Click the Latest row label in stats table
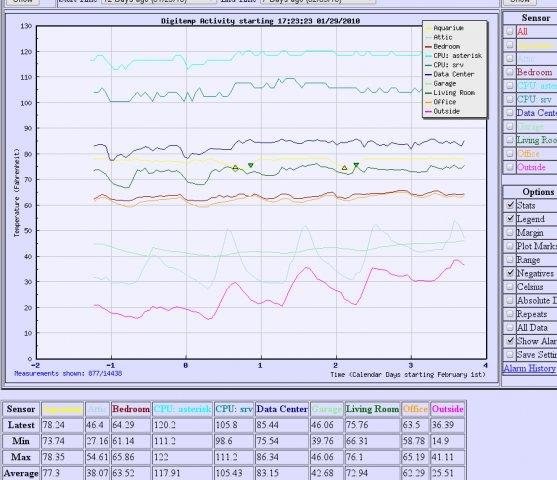Image resolution: width=557 pixels, height=480 pixels. 21,425
